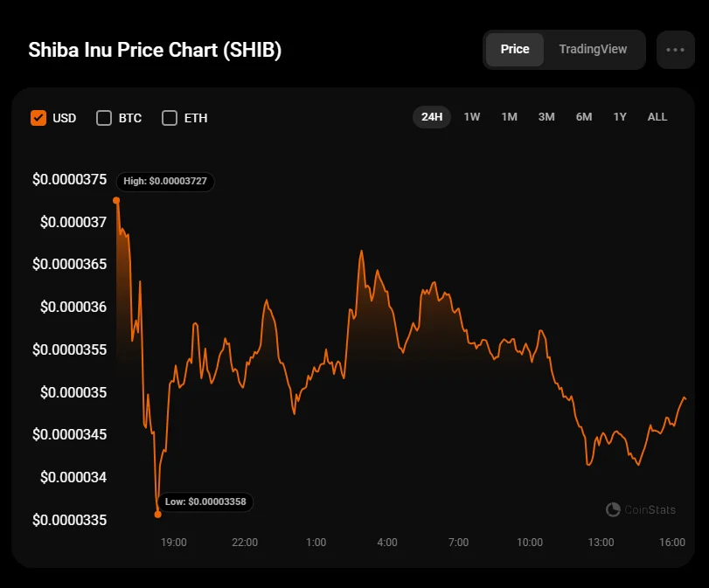Open the three-dot more options menu
The height and width of the screenshot is (588, 709).
point(675,50)
